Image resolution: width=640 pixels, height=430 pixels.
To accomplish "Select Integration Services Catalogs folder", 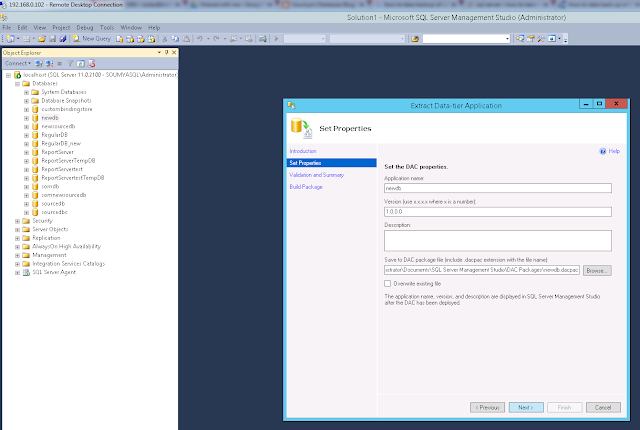I will tap(69, 263).
